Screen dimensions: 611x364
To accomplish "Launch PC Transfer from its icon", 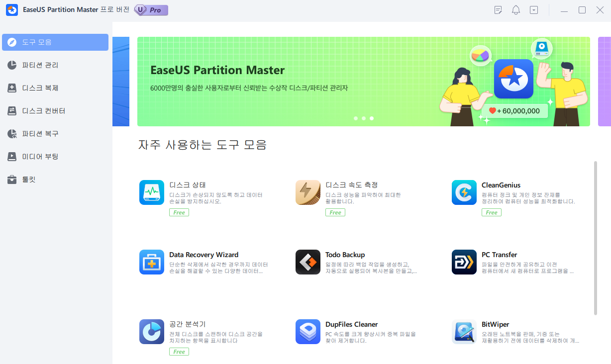I will (x=464, y=262).
